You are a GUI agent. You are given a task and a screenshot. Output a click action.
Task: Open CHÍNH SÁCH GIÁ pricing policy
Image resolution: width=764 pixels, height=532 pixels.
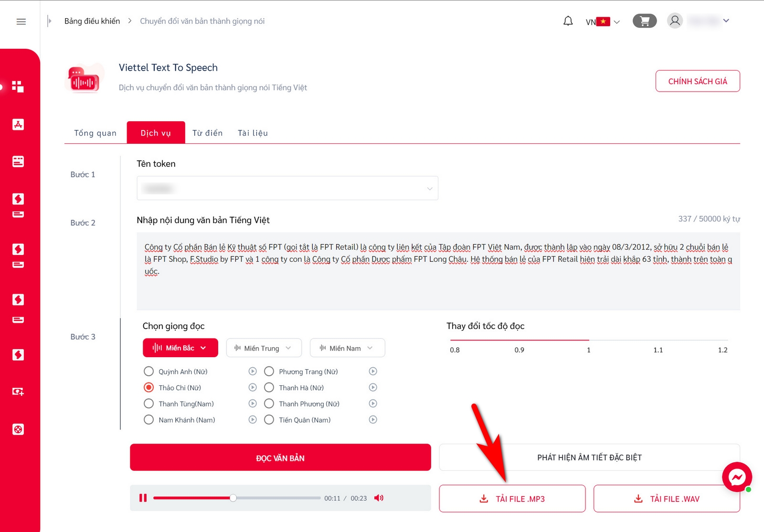pos(698,81)
